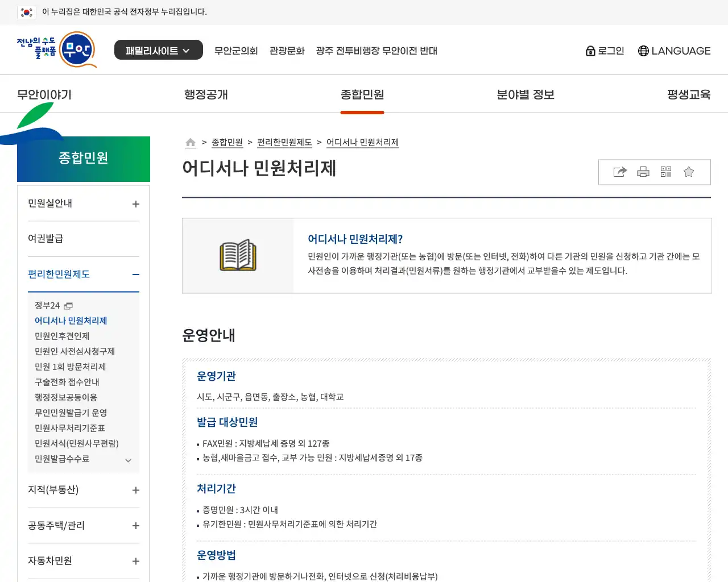
Task: Expand the 공동주택/관리 sidebar section
Action: click(x=136, y=526)
